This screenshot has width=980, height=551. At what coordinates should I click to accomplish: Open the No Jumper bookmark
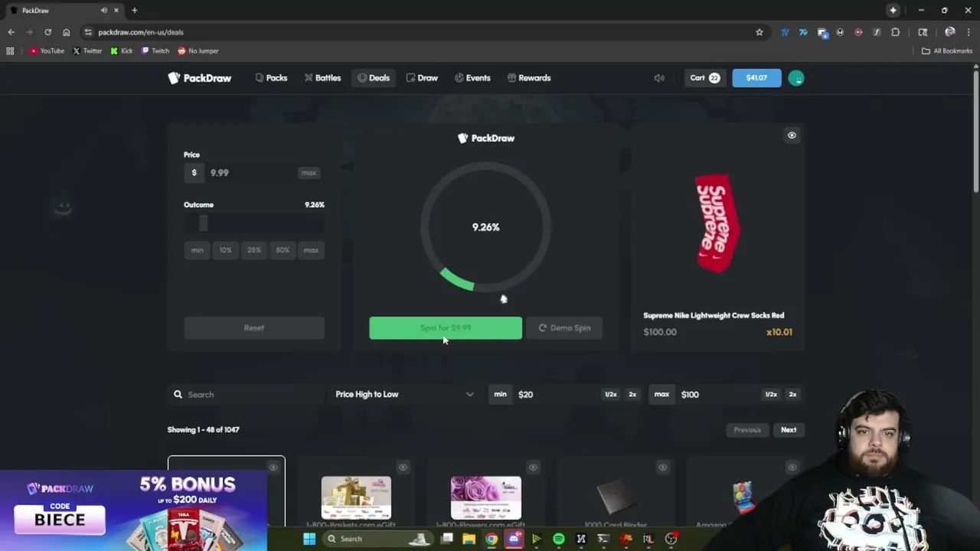point(198,51)
